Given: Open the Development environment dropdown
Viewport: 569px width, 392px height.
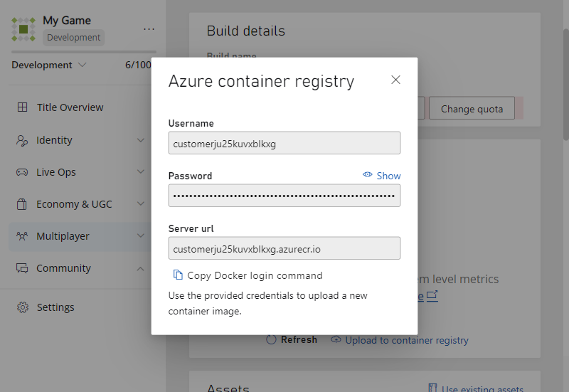Looking at the screenshot, I should 48,65.
